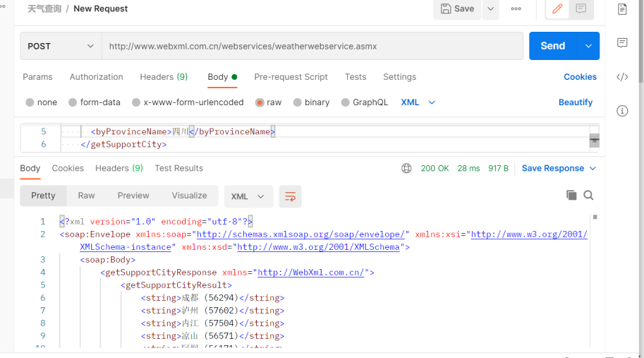Switch to Raw response view
The height and width of the screenshot is (358, 644).
pyautogui.click(x=86, y=196)
